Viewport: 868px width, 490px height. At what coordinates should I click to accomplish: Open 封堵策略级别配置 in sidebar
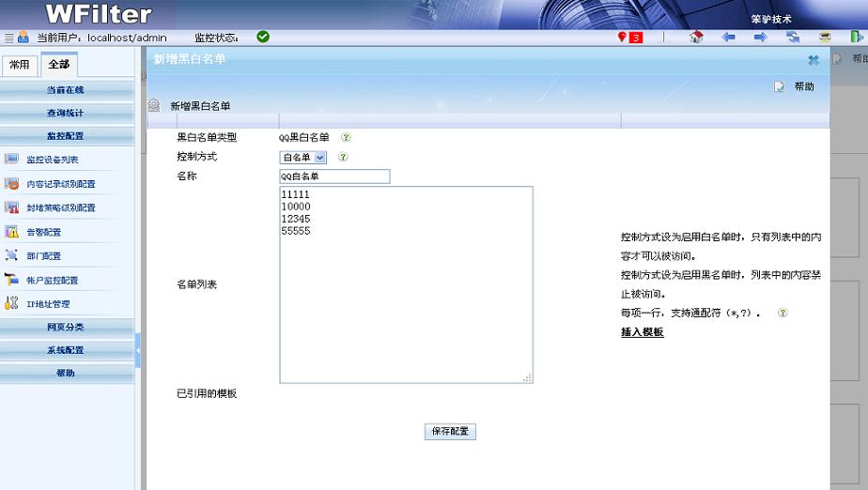60,208
